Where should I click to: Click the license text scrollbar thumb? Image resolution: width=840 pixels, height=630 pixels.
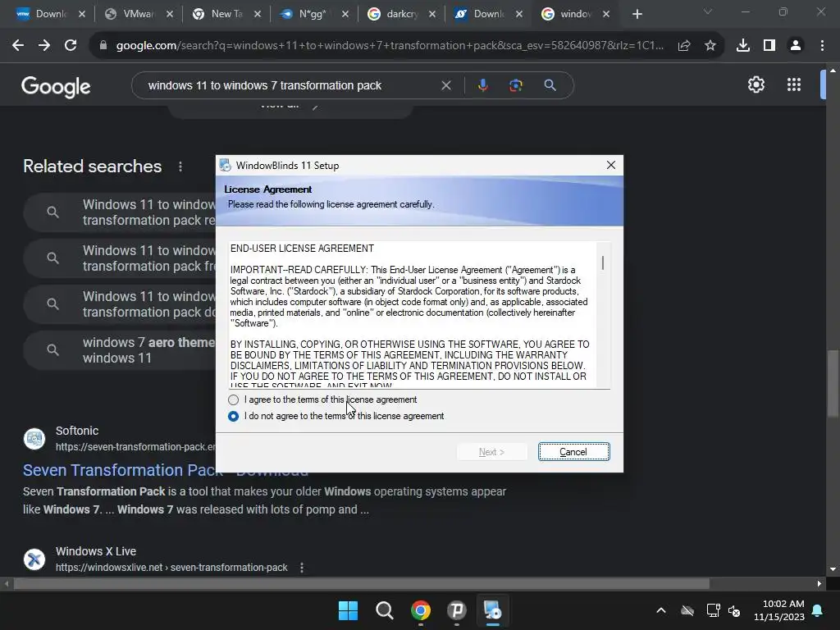[603, 262]
